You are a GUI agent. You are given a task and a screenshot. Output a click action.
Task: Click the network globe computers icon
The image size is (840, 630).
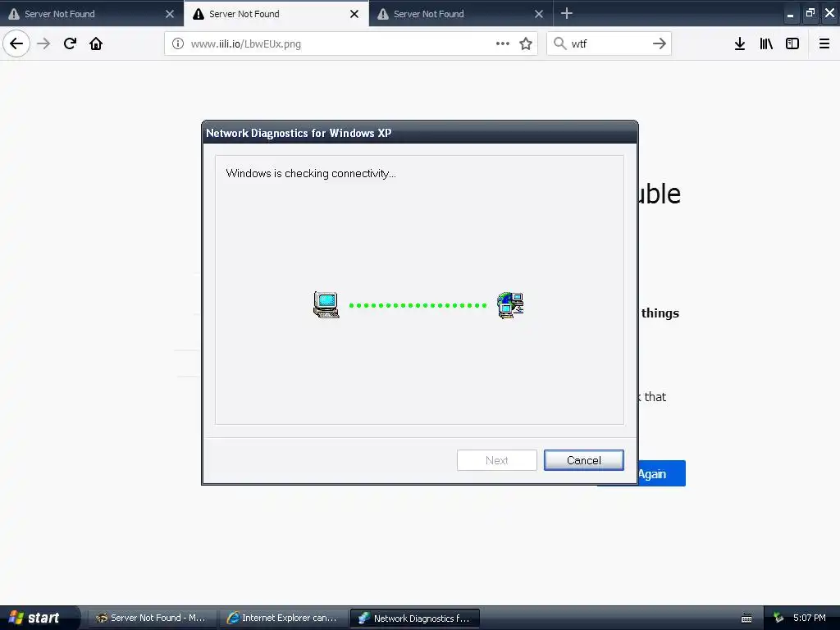pyautogui.click(x=510, y=305)
